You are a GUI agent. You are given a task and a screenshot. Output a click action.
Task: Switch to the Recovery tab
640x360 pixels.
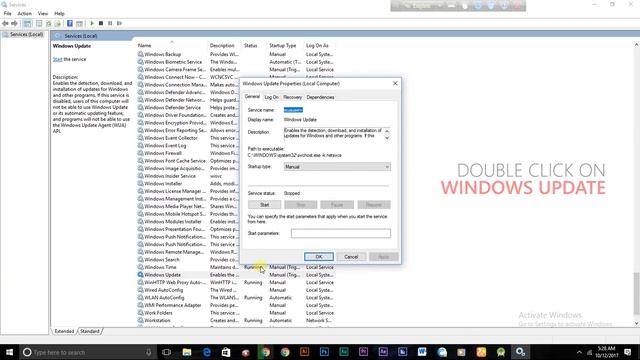click(x=293, y=97)
